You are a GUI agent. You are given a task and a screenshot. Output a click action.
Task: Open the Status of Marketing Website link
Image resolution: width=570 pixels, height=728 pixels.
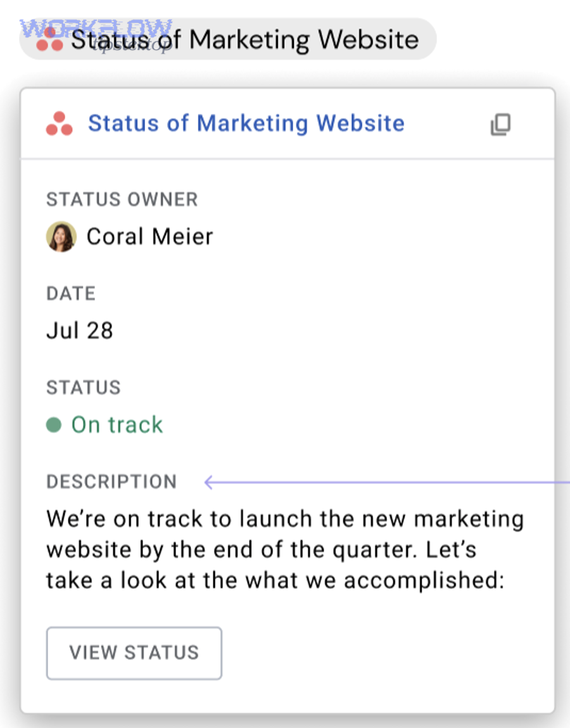[x=246, y=123]
